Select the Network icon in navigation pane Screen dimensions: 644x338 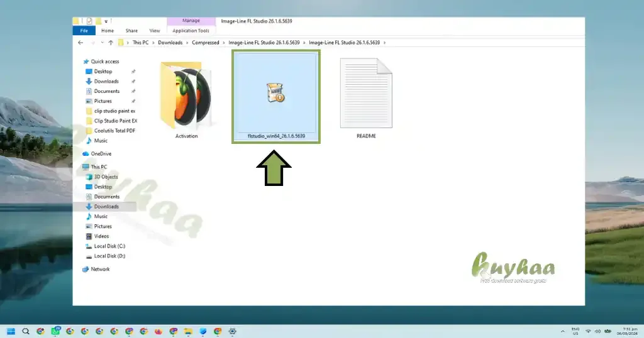(x=86, y=270)
